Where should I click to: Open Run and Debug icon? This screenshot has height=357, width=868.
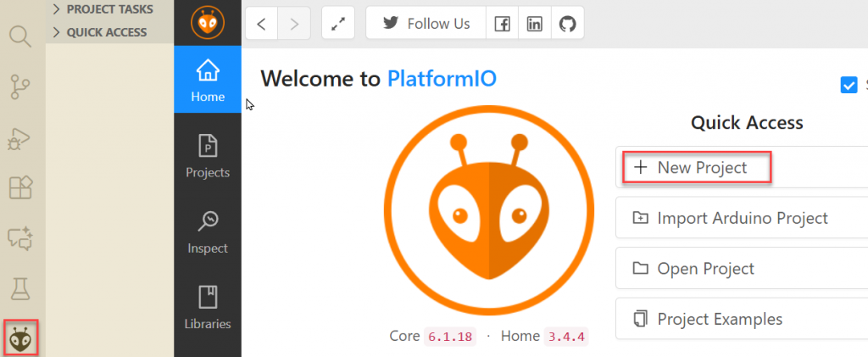point(21,137)
